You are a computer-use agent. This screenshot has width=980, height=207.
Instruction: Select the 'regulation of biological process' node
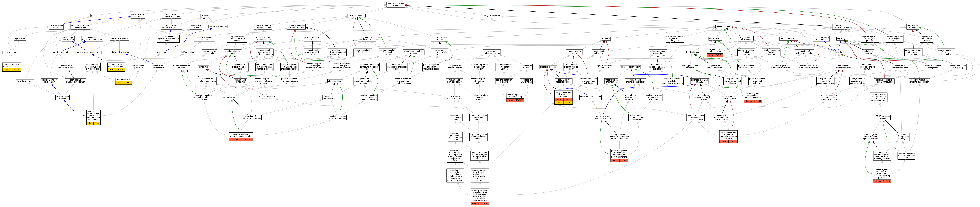pos(841,27)
